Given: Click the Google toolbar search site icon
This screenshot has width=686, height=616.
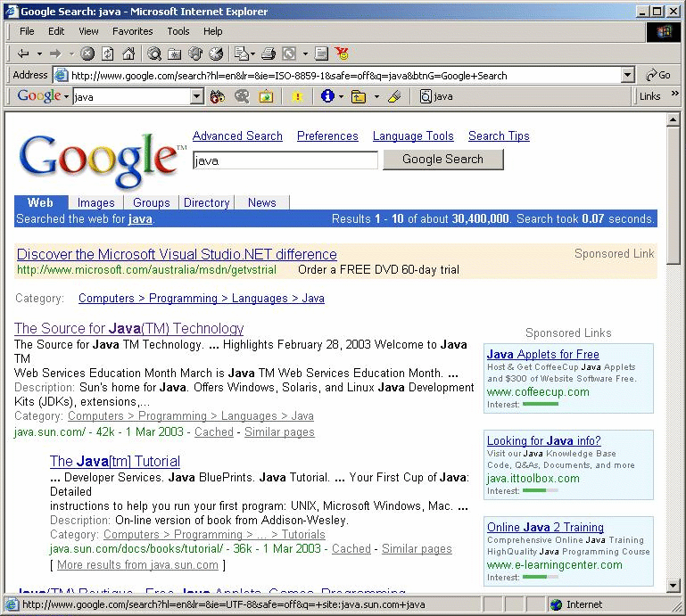Looking at the screenshot, I should [242, 96].
